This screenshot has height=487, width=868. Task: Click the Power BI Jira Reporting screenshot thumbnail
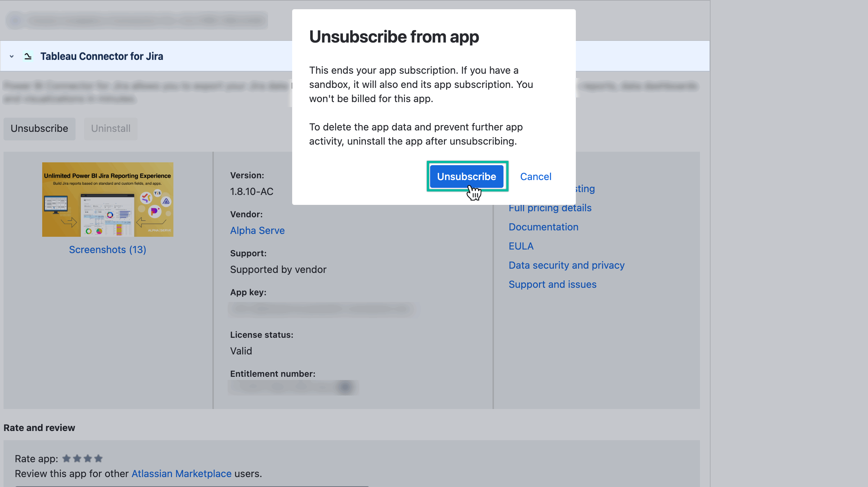click(x=107, y=199)
